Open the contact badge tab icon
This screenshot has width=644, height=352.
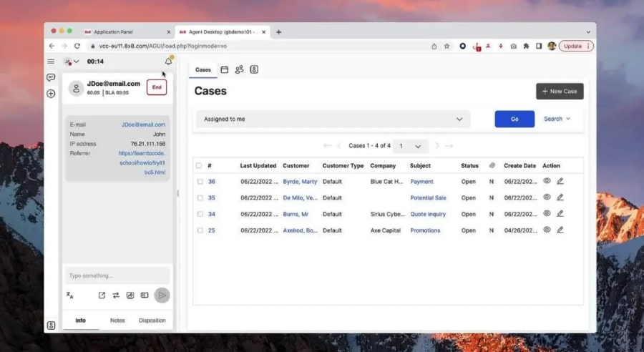[x=254, y=70]
